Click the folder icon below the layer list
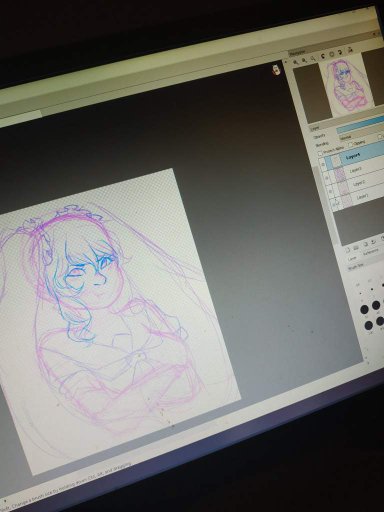The image size is (384, 512). pyautogui.click(x=356, y=247)
